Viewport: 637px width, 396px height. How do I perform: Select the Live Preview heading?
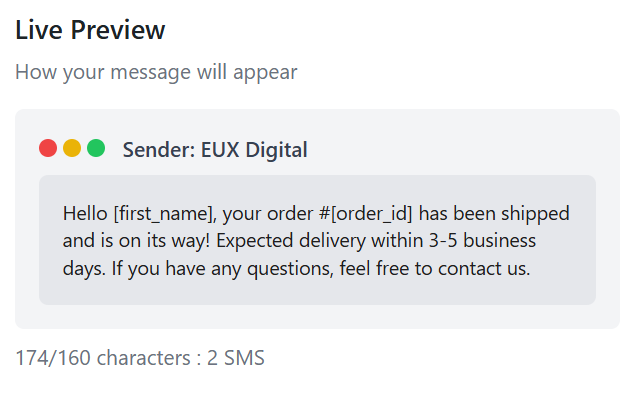tap(90, 30)
